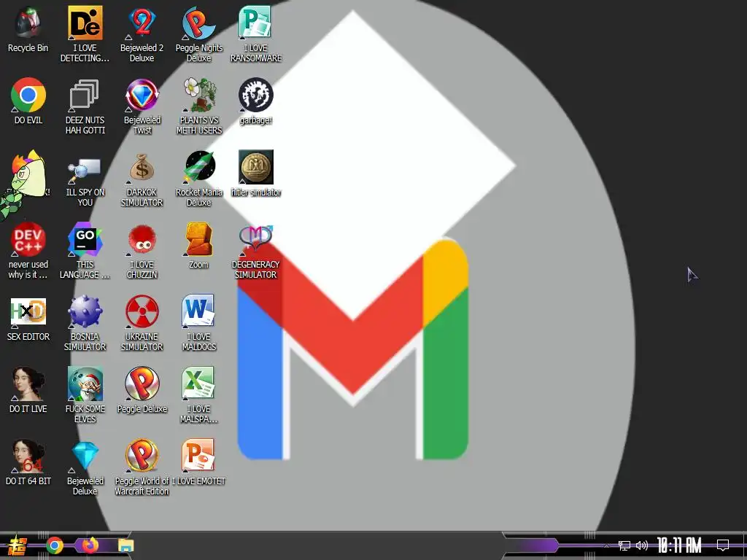The width and height of the screenshot is (747, 560).
Task: Open PowerPoint icon I LOVE EMOTET
Action: [199, 456]
